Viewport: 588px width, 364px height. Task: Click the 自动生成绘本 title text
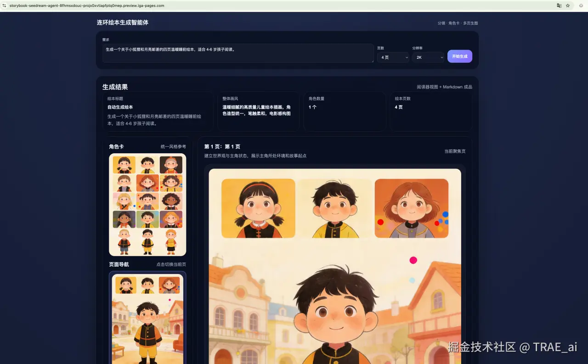tap(120, 107)
